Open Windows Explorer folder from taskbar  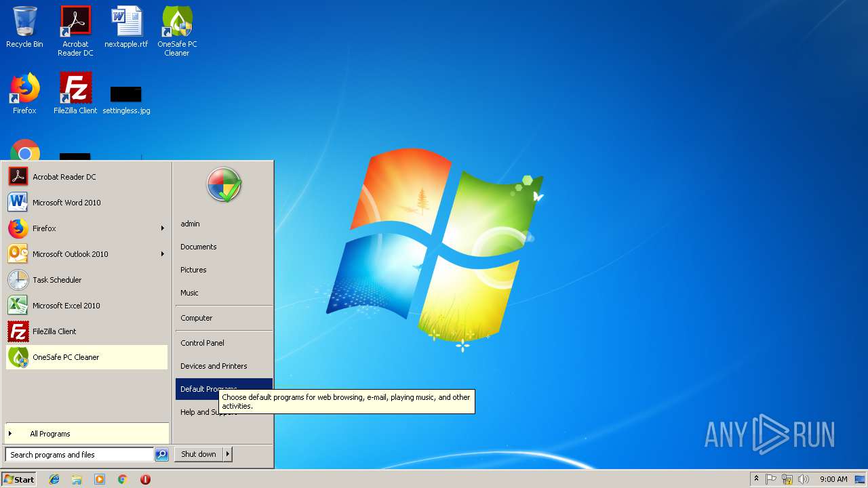pyautogui.click(x=77, y=479)
